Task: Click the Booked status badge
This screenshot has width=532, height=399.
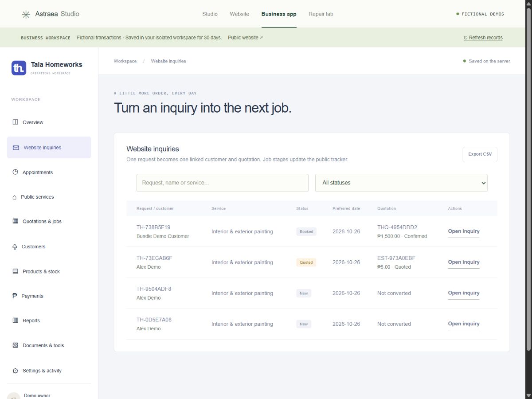Action: pyautogui.click(x=306, y=231)
